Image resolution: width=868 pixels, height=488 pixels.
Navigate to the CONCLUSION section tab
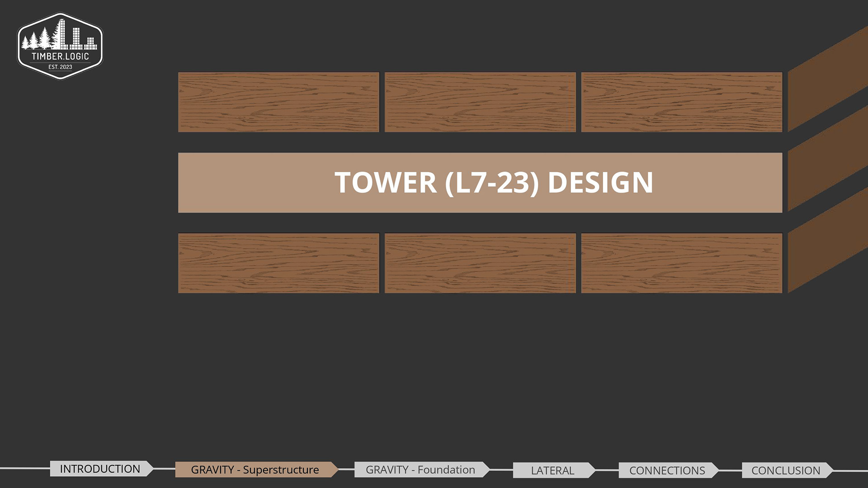coord(788,470)
